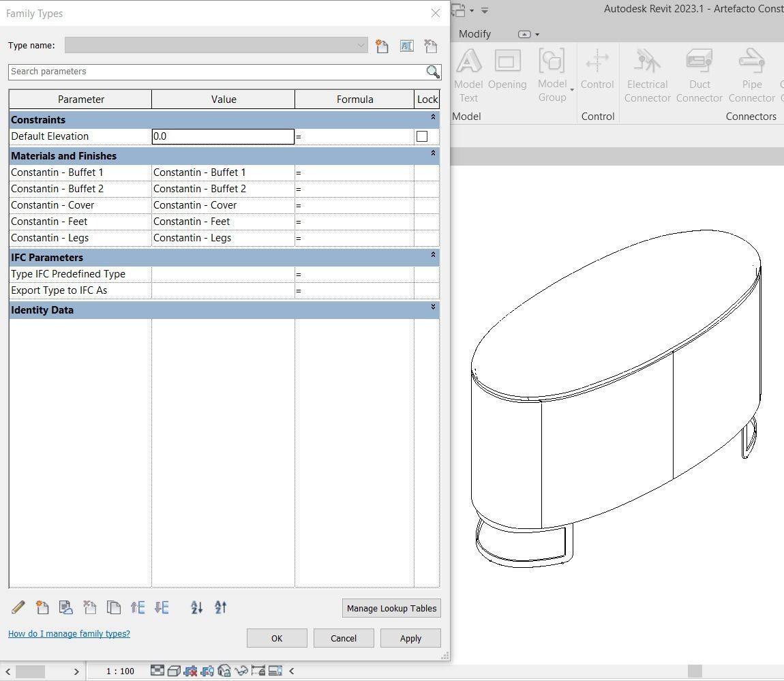Move parameter down with the down-arrow icon

162,607
